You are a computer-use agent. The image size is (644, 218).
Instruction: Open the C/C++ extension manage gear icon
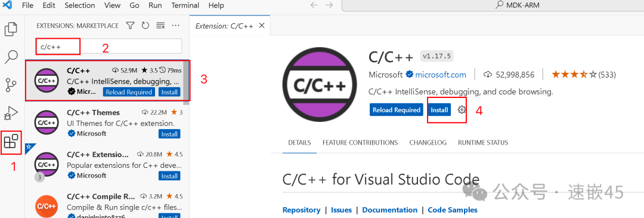[x=462, y=109]
